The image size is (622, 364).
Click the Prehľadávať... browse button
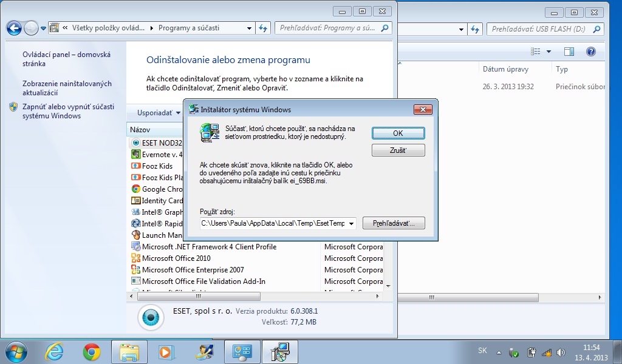click(393, 223)
